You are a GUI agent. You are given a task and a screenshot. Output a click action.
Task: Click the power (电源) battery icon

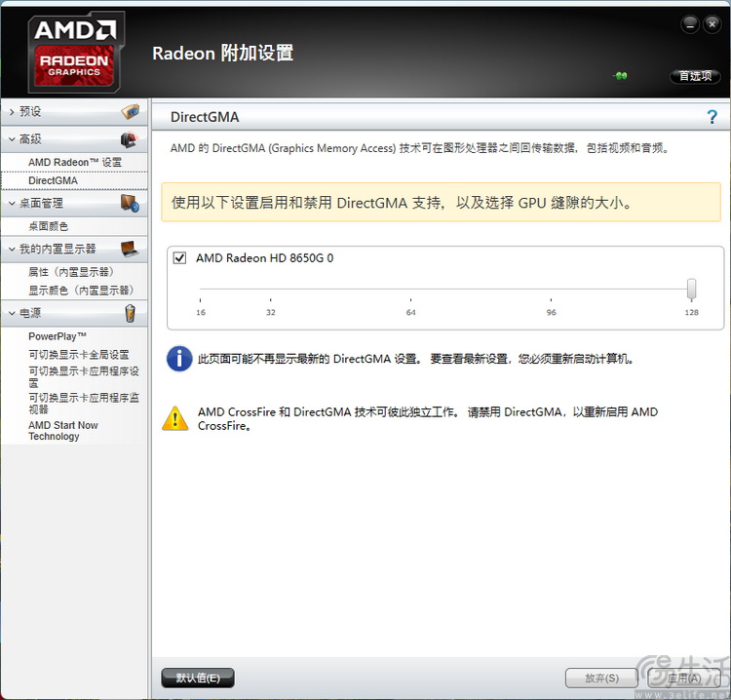pos(130,313)
